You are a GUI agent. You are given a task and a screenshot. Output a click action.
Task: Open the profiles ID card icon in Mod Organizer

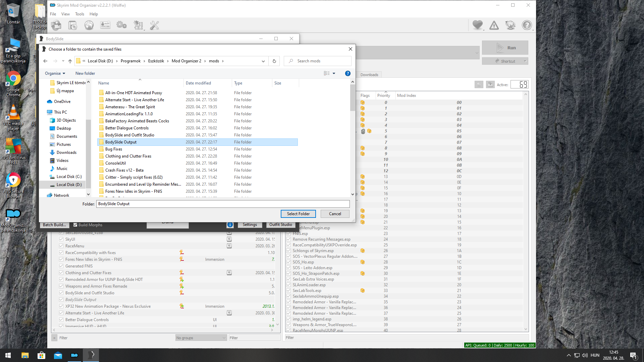[105, 25]
